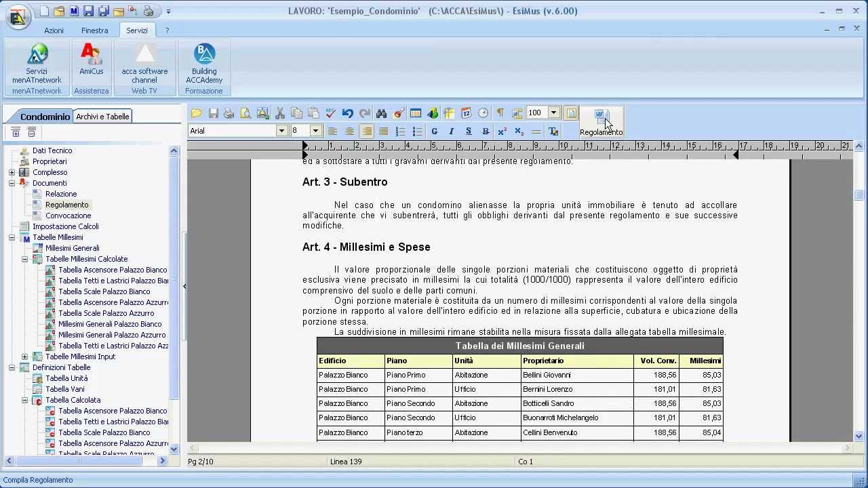Click the document vertical scrollbar thumb
This screenshot has height=488, width=868.
859,196
